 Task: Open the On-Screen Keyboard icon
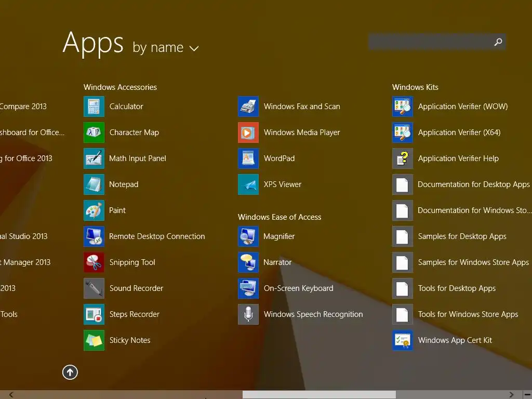click(x=248, y=288)
